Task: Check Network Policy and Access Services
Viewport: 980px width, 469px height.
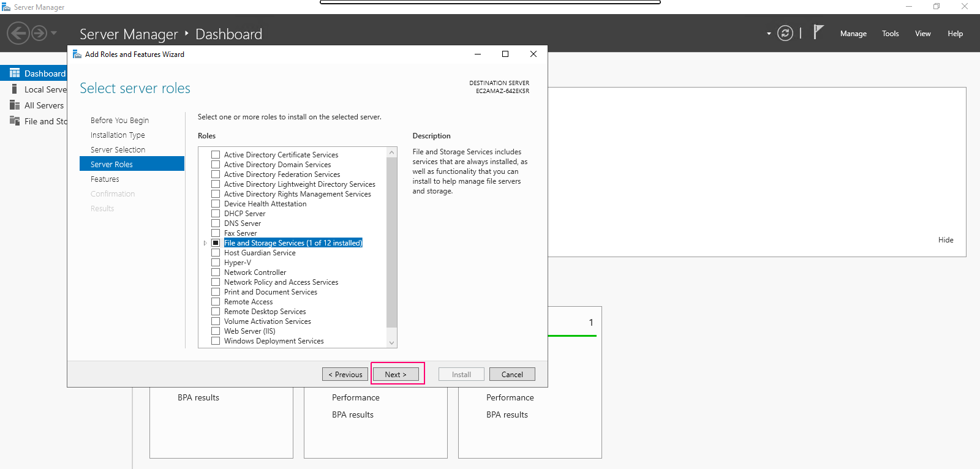Action: [x=216, y=282]
